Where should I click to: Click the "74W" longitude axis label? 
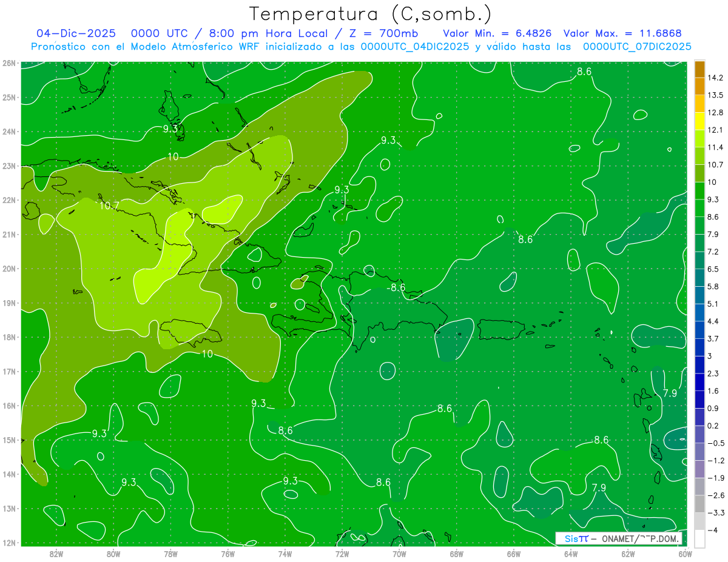click(x=285, y=554)
